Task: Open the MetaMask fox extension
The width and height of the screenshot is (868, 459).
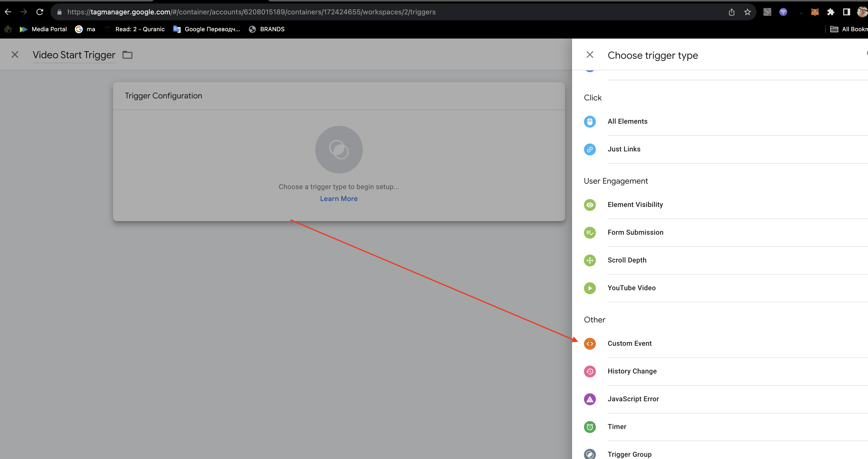Action: [815, 12]
